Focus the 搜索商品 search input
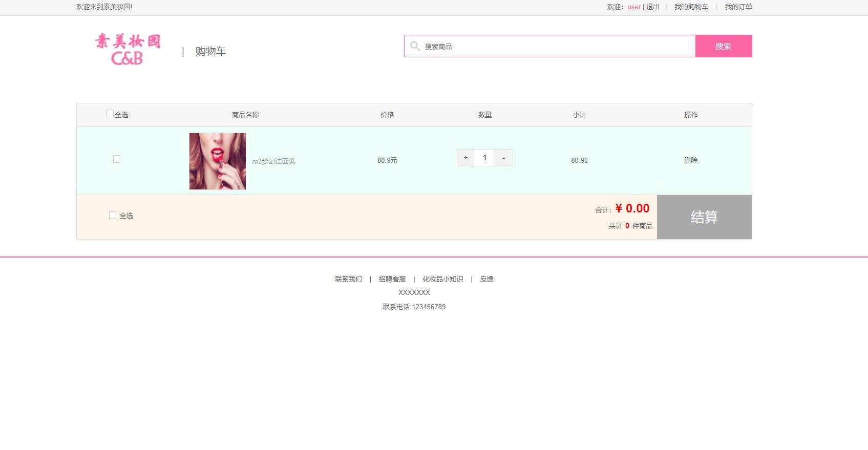Viewport: 868px width, 450px height. click(550, 46)
